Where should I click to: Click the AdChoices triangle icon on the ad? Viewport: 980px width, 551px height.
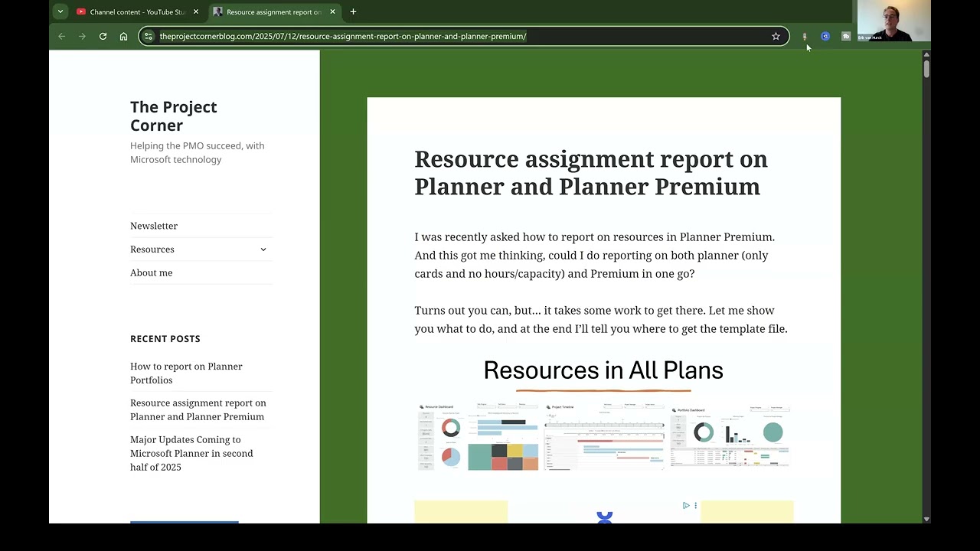(686, 506)
